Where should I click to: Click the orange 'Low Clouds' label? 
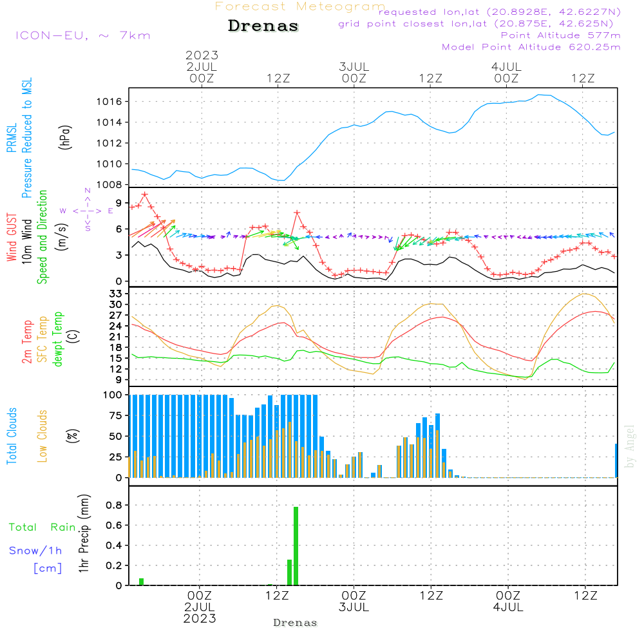click(42, 436)
